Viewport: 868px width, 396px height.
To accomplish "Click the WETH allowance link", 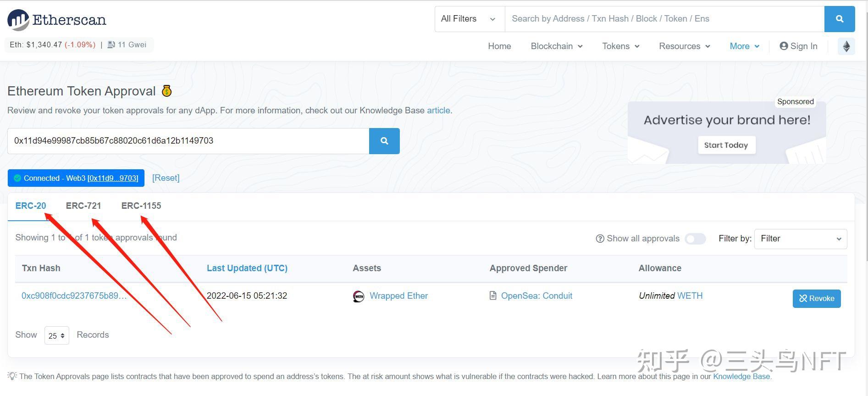I will (x=690, y=296).
